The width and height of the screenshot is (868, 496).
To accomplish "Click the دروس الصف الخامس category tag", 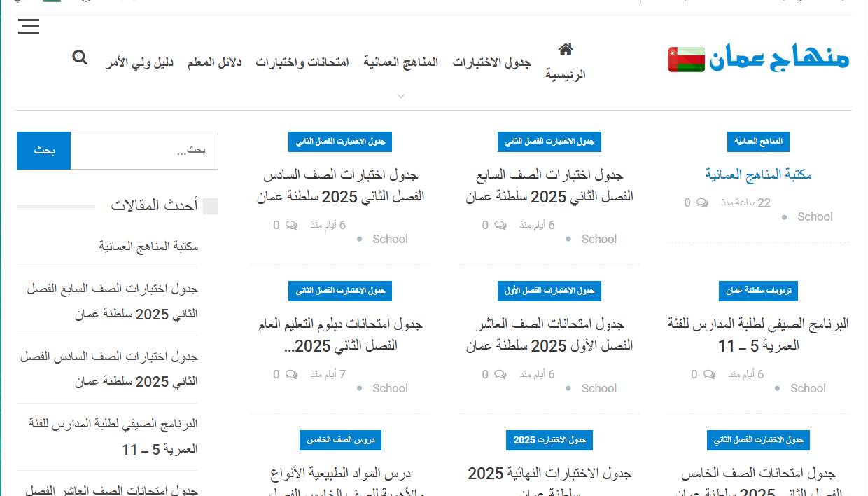I will pyautogui.click(x=340, y=440).
